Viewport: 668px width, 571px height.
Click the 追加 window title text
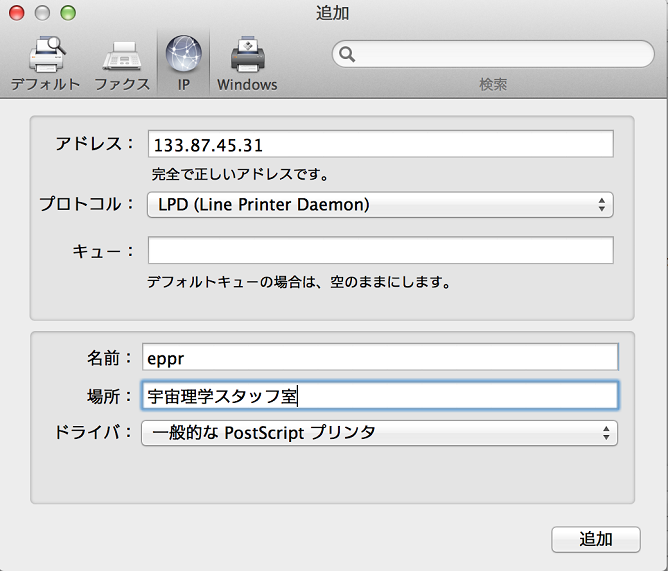[333, 13]
